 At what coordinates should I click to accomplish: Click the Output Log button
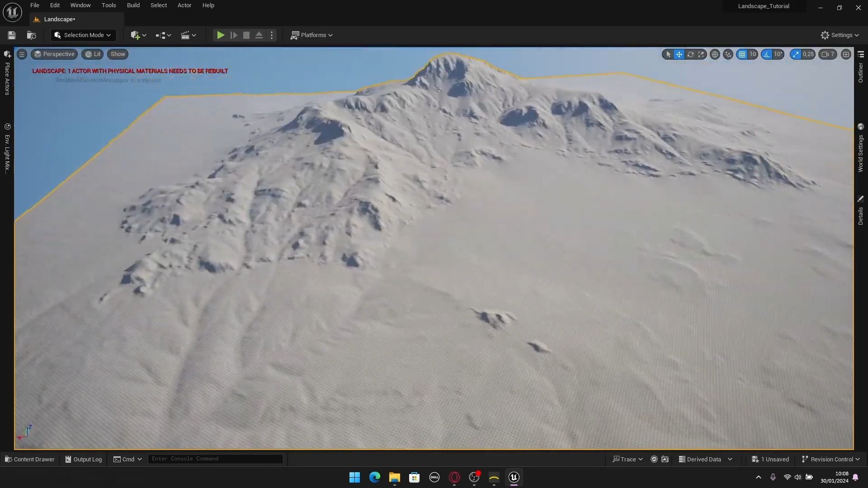point(84,459)
